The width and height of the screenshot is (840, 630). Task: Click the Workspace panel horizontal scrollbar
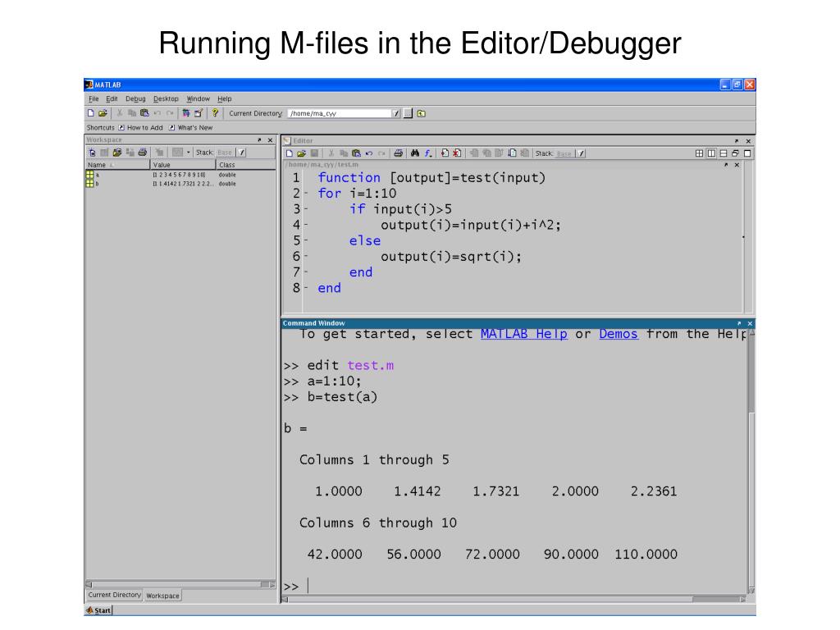[180, 584]
